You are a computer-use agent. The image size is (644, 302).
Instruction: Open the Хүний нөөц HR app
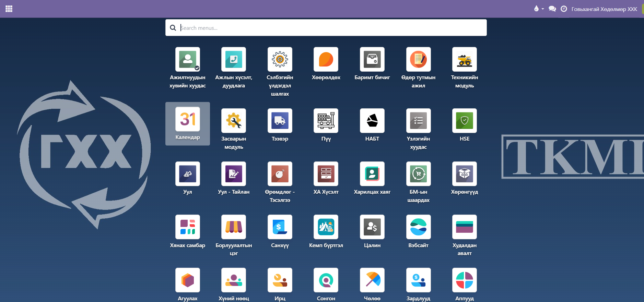[x=234, y=280]
